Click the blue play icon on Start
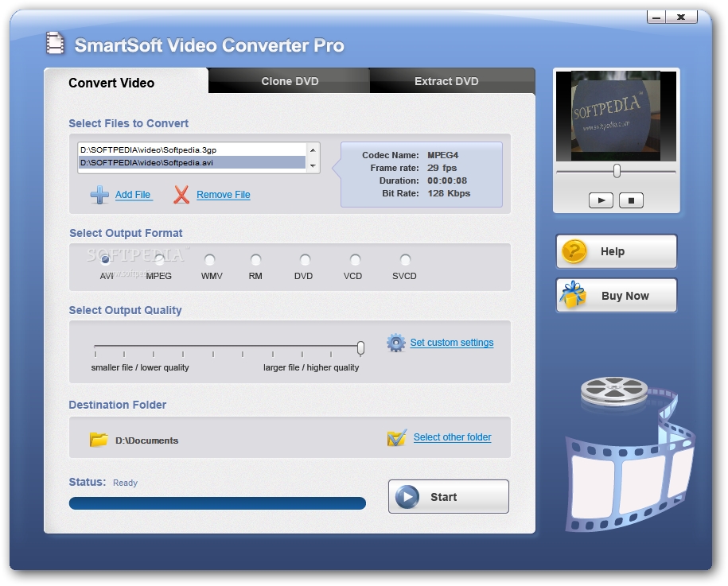Screen dimensions: 728x586 (x=407, y=497)
